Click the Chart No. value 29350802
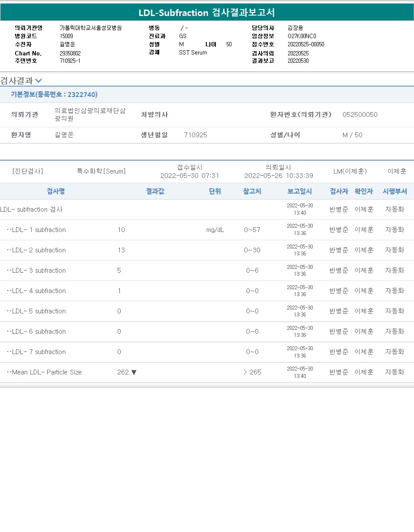The height and width of the screenshot is (532, 414). coord(70,53)
